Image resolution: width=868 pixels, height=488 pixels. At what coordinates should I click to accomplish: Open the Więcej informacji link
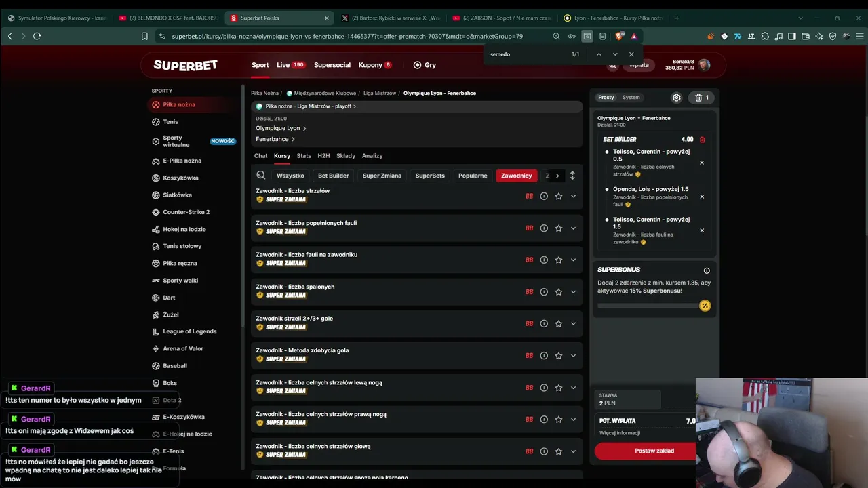620,433
